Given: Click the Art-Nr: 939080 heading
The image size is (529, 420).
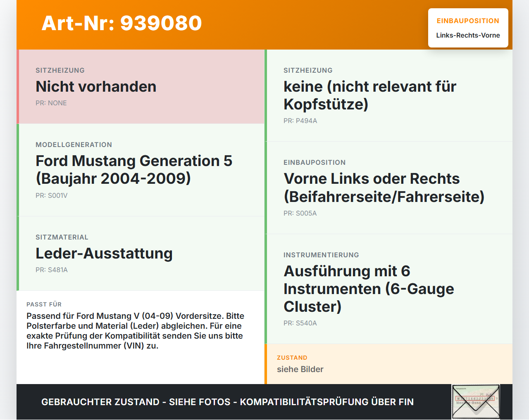Looking at the screenshot, I should (x=122, y=23).
